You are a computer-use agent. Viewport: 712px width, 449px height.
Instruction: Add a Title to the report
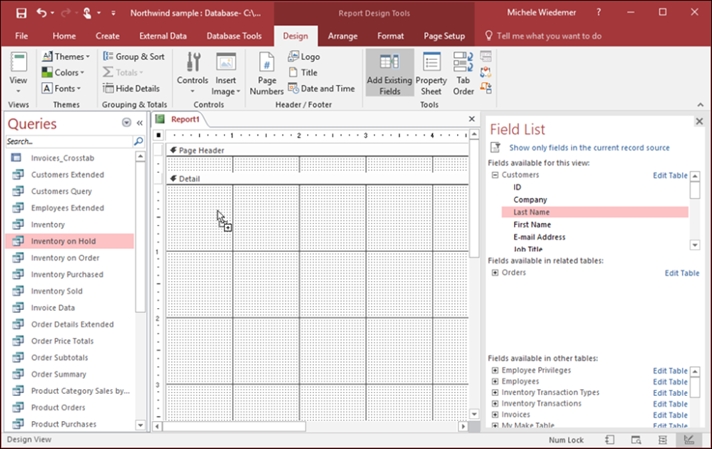(303, 73)
